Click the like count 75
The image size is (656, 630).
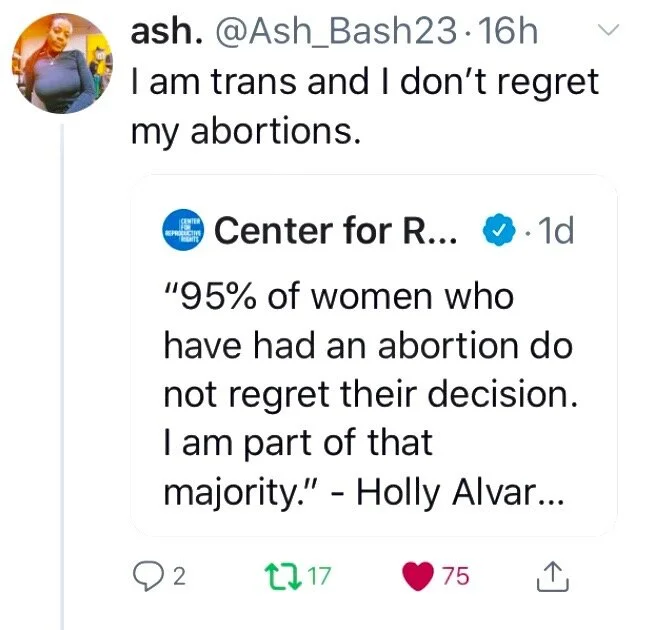(454, 576)
